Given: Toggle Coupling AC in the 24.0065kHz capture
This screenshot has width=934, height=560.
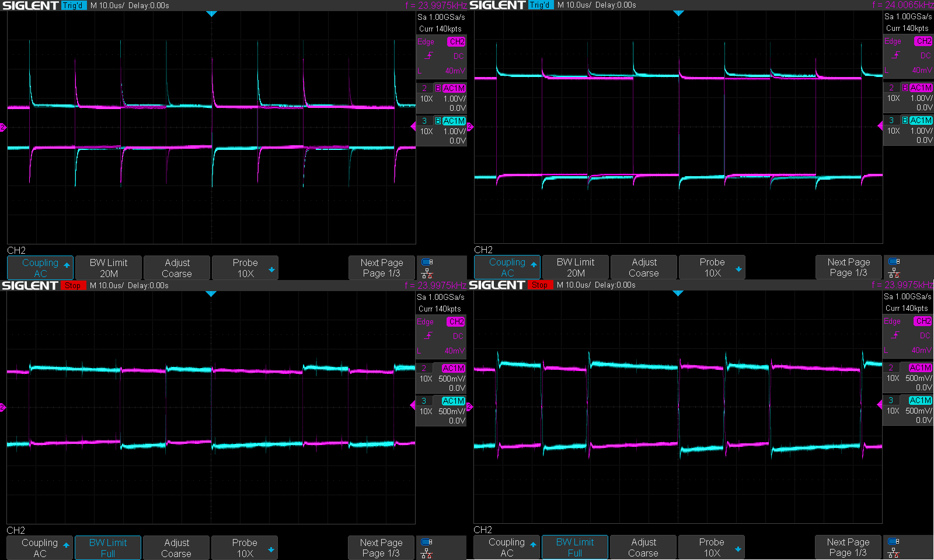Looking at the screenshot, I should tap(507, 267).
